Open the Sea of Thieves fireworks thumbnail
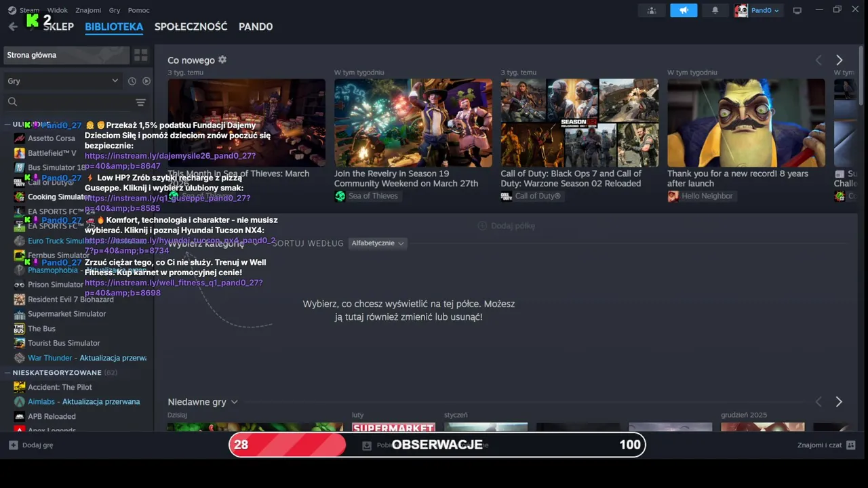 coord(413,123)
